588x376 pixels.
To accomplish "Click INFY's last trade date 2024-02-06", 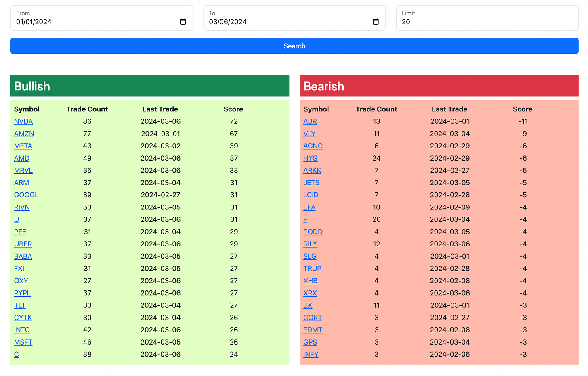I will tap(450, 355).
